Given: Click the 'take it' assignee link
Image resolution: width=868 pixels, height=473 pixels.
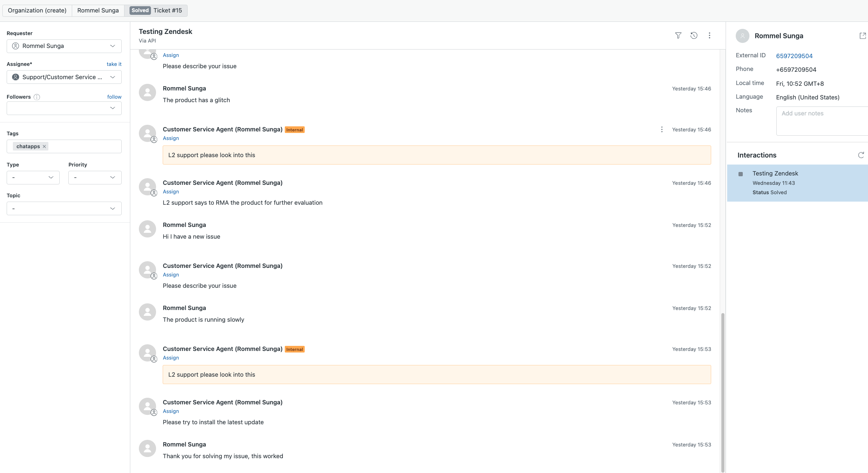Looking at the screenshot, I should pyautogui.click(x=114, y=64).
